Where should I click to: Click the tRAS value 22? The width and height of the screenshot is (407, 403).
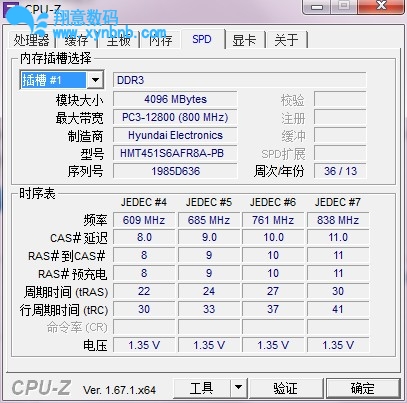tap(144, 291)
